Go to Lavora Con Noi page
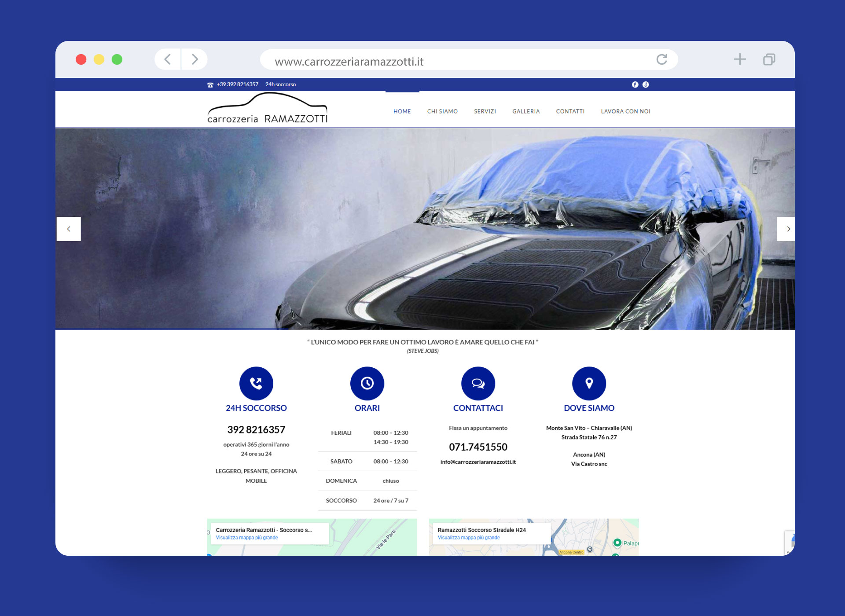The width and height of the screenshot is (845, 616). (625, 111)
